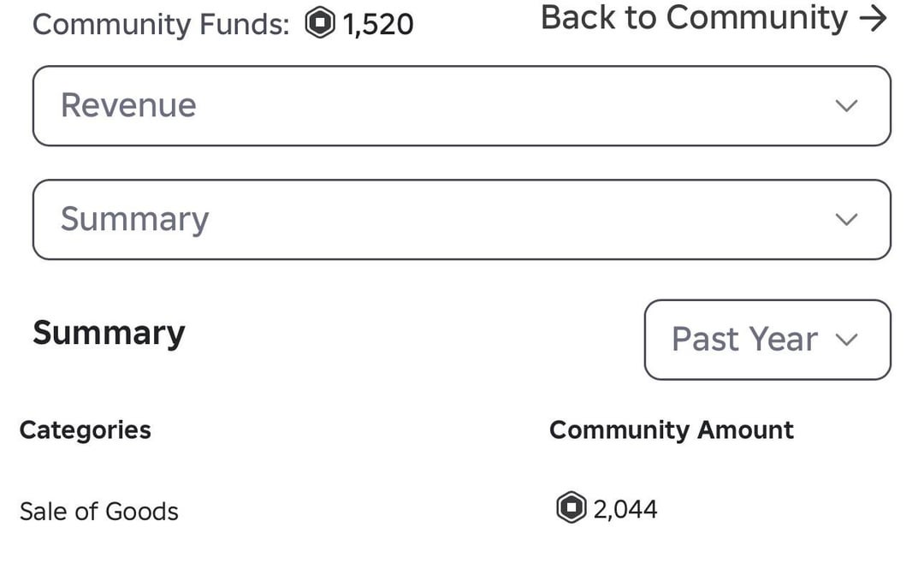924x563 pixels.
Task: Click the 1,520 funds balance
Action: (x=378, y=24)
